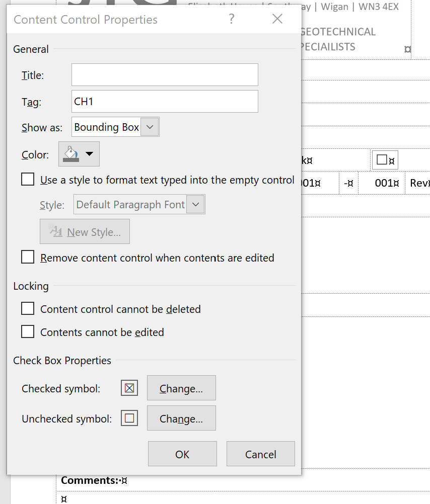Viewport: 430px width, 504px height.
Task: Click the checkbox content control in document
Action: [x=382, y=160]
